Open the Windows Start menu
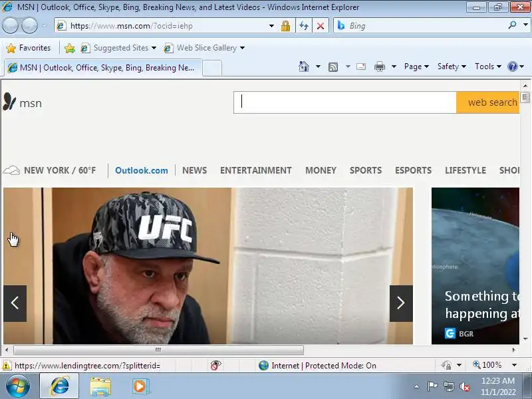 (x=18, y=386)
